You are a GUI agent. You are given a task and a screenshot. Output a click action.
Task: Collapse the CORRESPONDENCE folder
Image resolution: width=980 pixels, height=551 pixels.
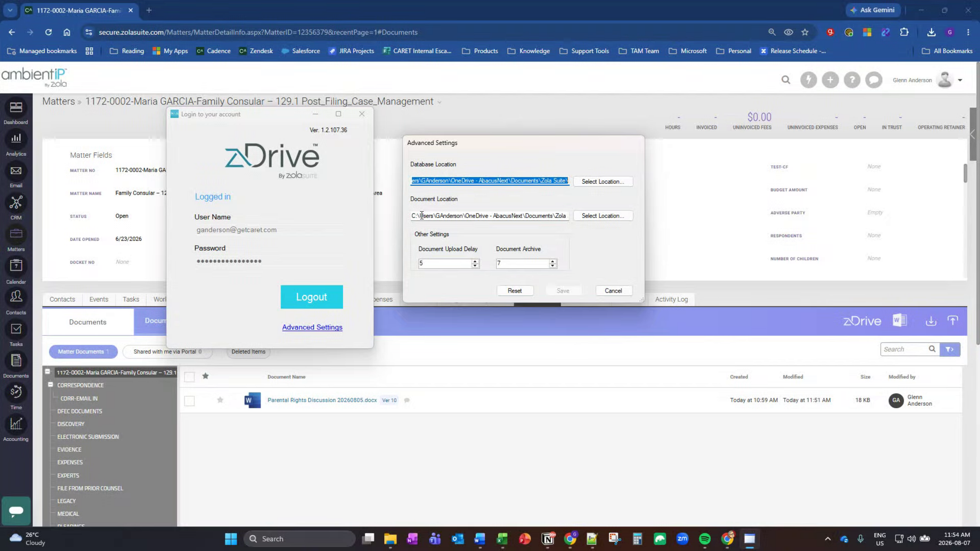coord(51,384)
